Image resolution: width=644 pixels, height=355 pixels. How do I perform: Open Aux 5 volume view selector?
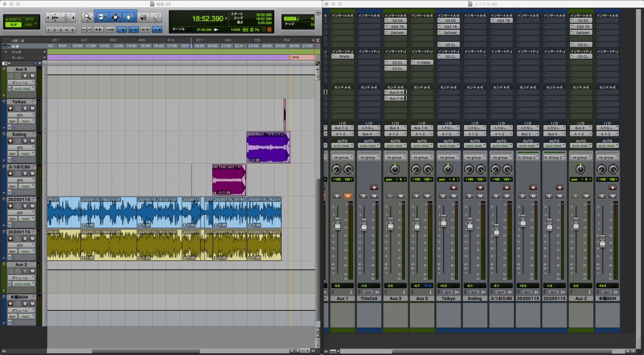point(22,82)
